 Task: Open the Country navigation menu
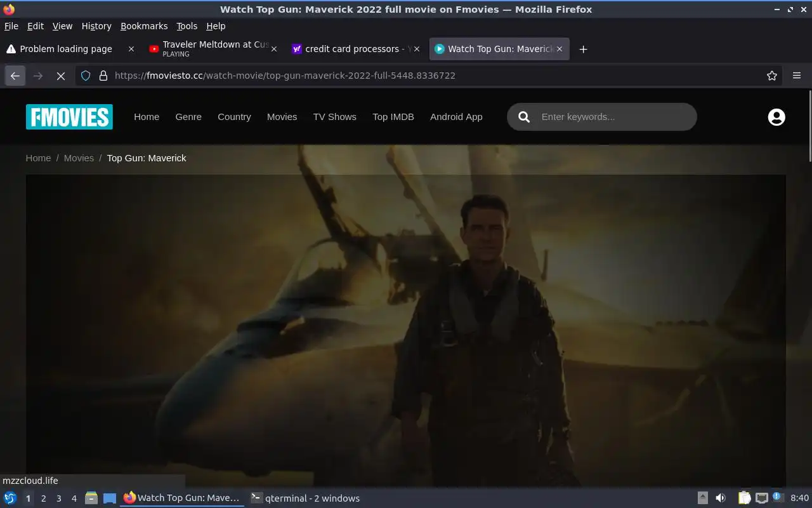(x=234, y=117)
